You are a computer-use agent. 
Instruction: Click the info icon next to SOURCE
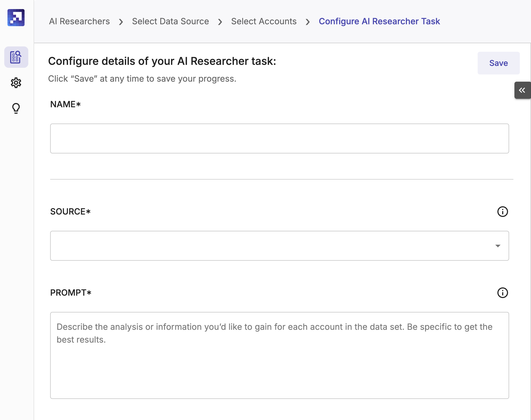(502, 211)
